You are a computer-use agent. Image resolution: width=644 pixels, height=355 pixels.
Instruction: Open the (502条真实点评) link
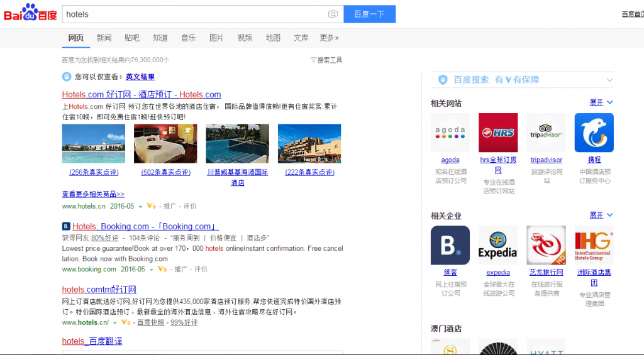click(x=166, y=172)
